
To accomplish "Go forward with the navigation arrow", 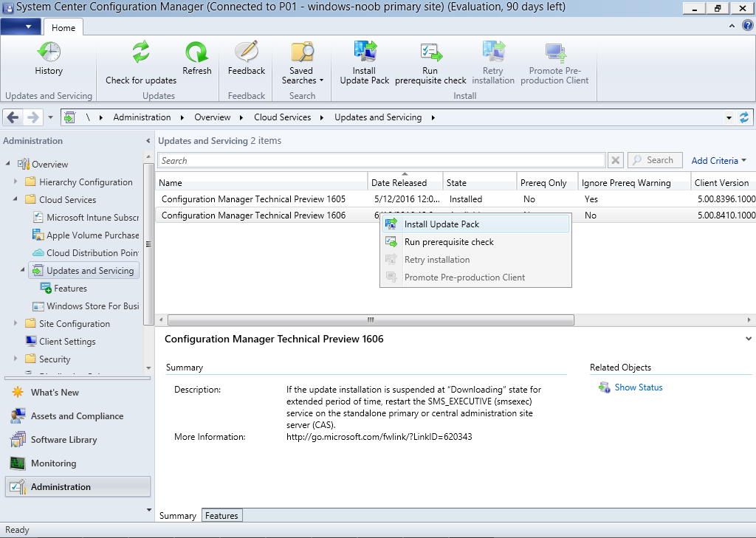I will tap(32, 117).
